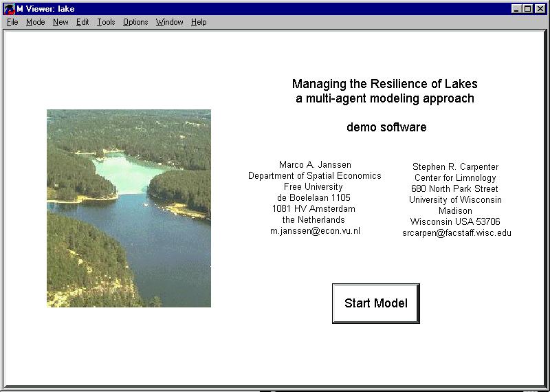This screenshot has height=392, width=550.
Task: Click the 'demo software' subtitle text
Action: pos(386,127)
